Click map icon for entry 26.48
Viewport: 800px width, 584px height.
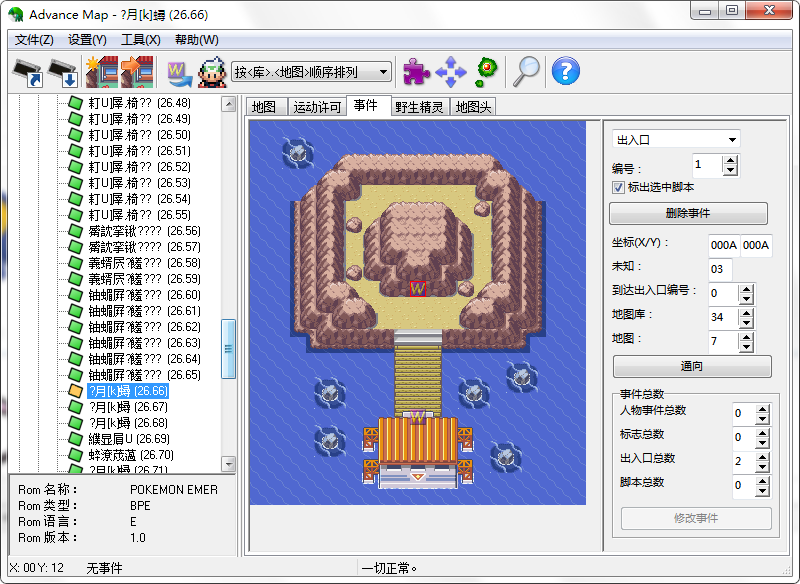click(76, 103)
